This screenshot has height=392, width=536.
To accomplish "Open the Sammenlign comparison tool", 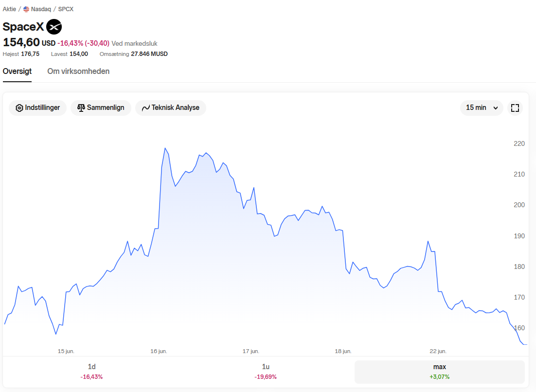I will point(101,108).
